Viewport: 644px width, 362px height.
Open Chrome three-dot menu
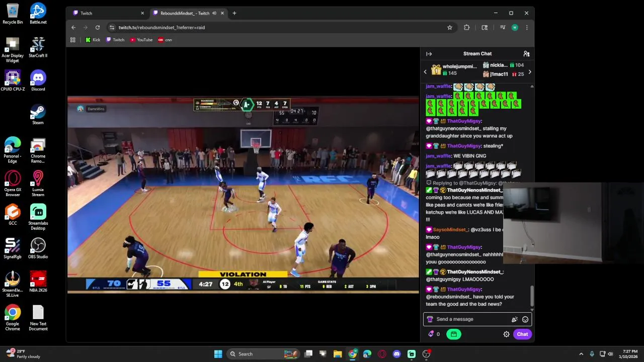pyautogui.click(x=527, y=28)
